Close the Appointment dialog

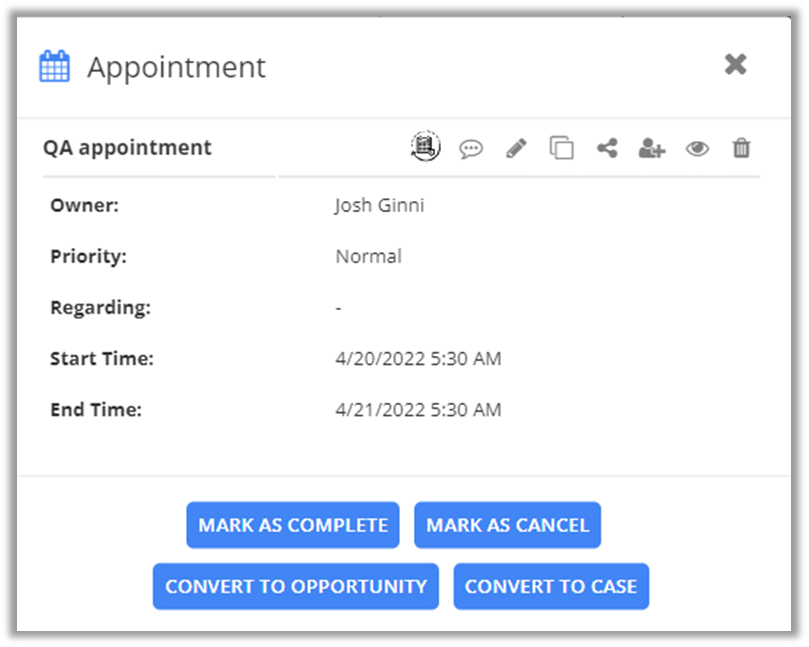click(x=735, y=64)
